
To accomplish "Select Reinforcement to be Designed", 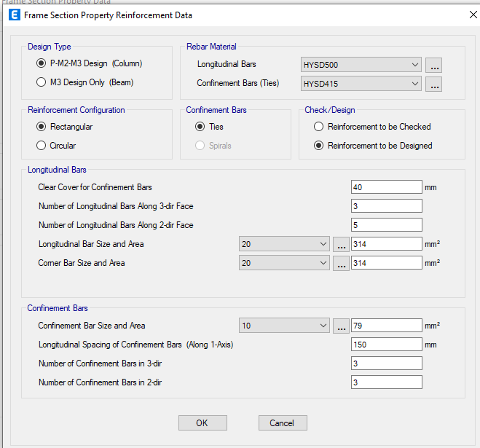I will pyautogui.click(x=318, y=146).
